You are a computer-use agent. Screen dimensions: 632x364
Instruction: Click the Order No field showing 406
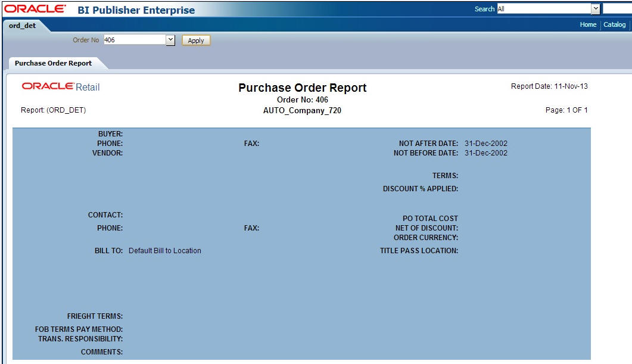pyautogui.click(x=135, y=40)
